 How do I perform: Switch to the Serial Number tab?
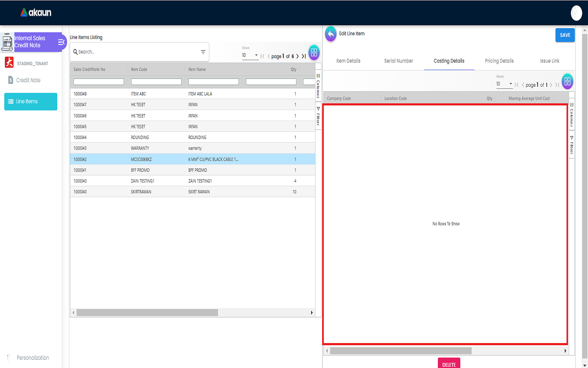[399, 61]
